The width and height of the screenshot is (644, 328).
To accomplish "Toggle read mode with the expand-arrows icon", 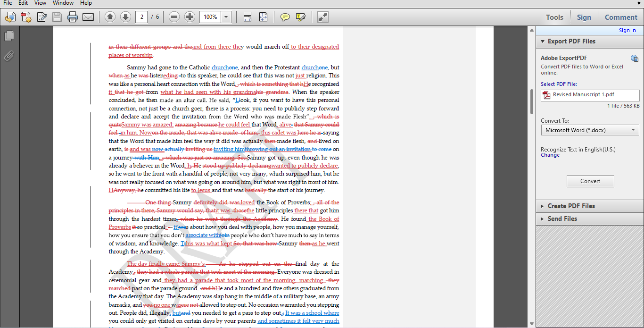I will click(322, 17).
